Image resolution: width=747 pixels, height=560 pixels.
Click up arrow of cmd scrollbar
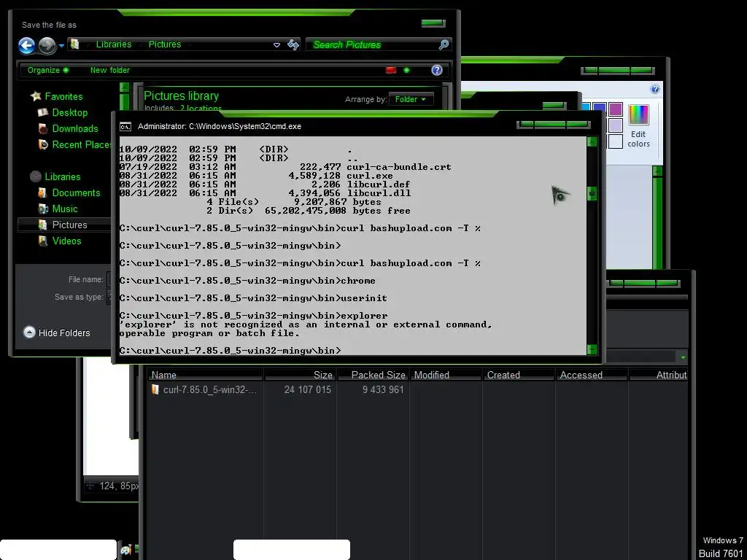(x=592, y=142)
